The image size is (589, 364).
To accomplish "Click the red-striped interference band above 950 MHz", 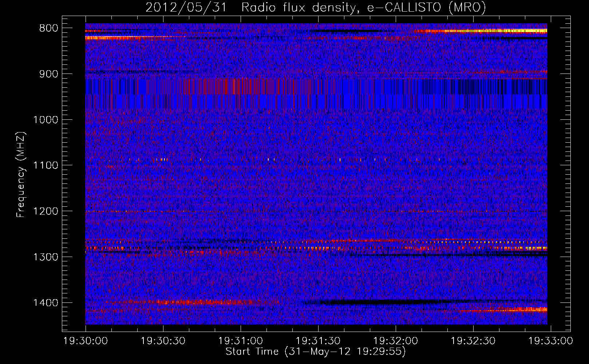I will 316,87.
